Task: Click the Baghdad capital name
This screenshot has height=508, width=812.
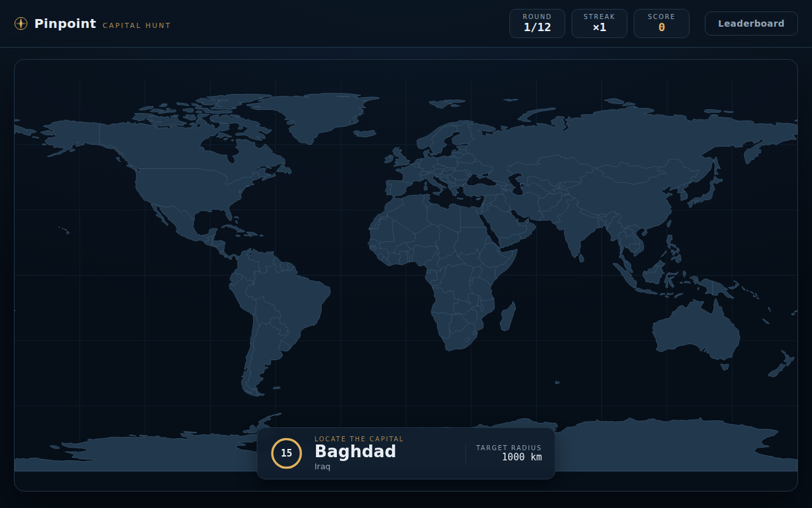Action: (x=355, y=451)
